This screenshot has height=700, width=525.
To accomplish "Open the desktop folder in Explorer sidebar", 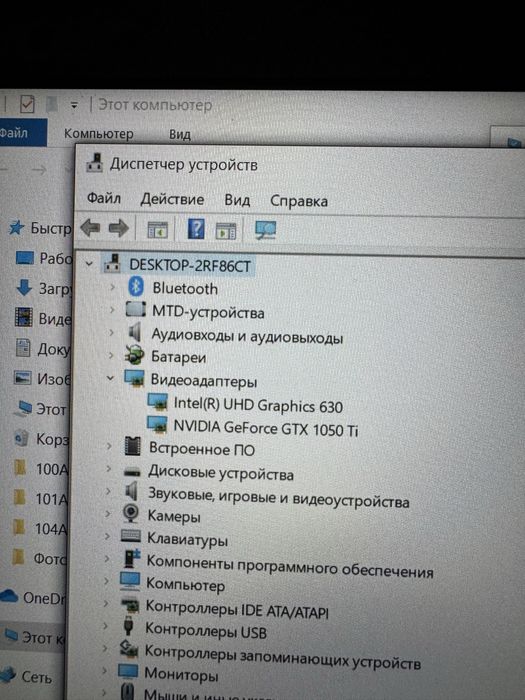I will click(44, 258).
